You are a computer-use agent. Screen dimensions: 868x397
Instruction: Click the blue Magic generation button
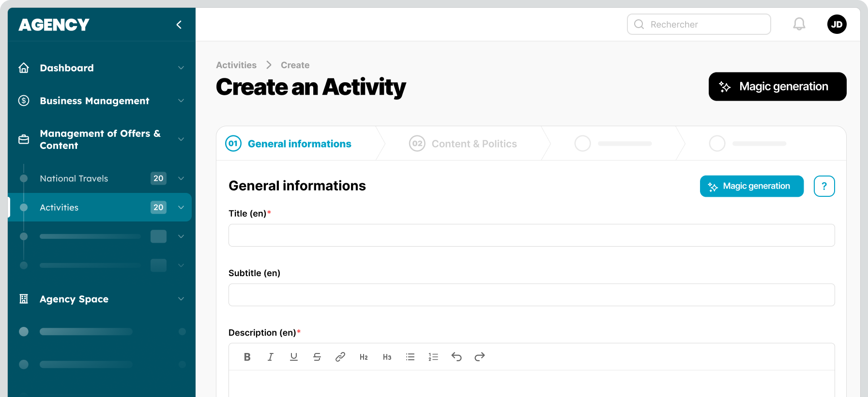pos(752,186)
